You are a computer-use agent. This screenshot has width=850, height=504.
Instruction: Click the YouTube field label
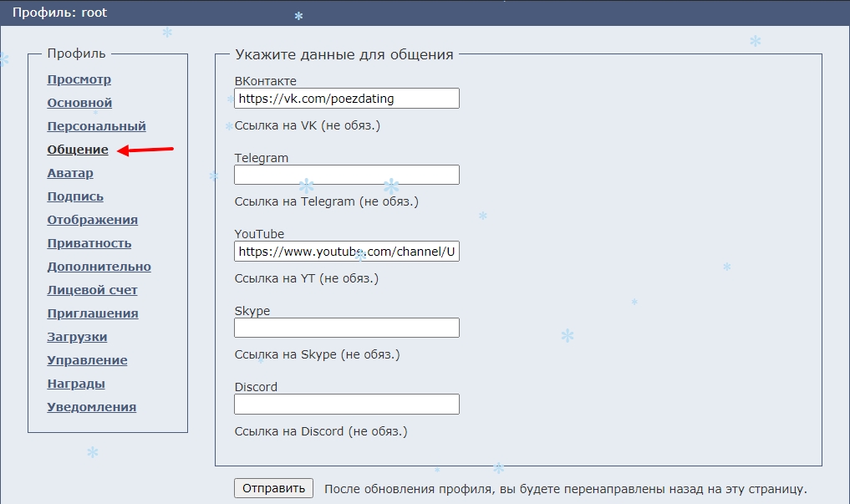(259, 234)
